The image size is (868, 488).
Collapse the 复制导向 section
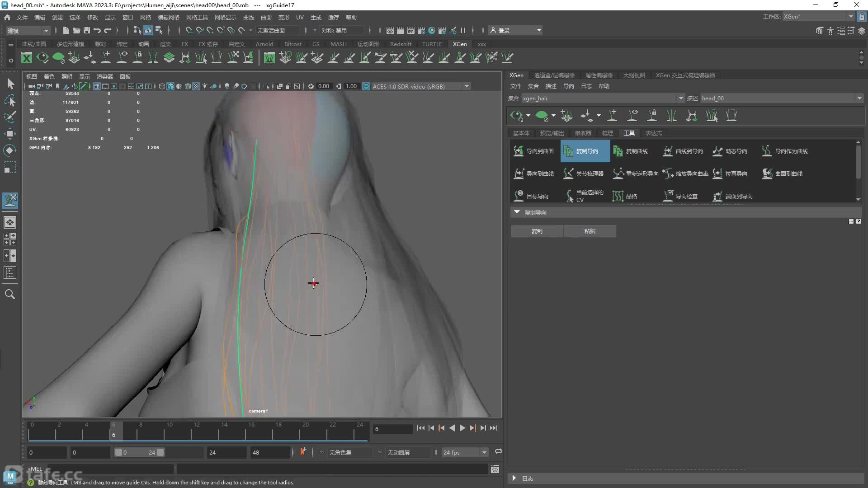pyautogui.click(x=517, y=212)
